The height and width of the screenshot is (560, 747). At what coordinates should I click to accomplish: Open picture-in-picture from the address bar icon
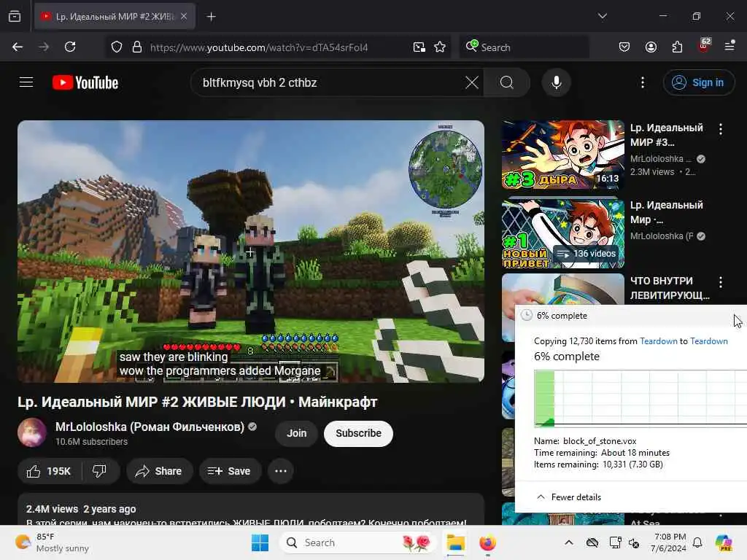pos(419,47)
